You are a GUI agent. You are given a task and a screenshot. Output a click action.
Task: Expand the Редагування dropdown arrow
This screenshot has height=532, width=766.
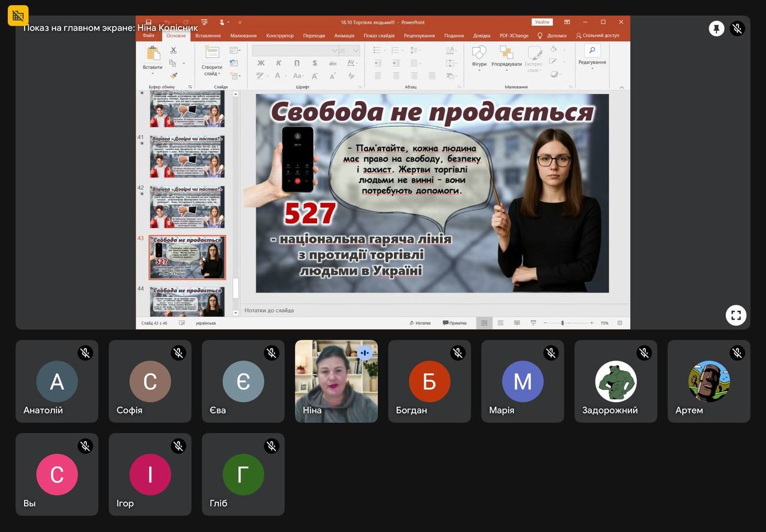[x=592, y=68]
